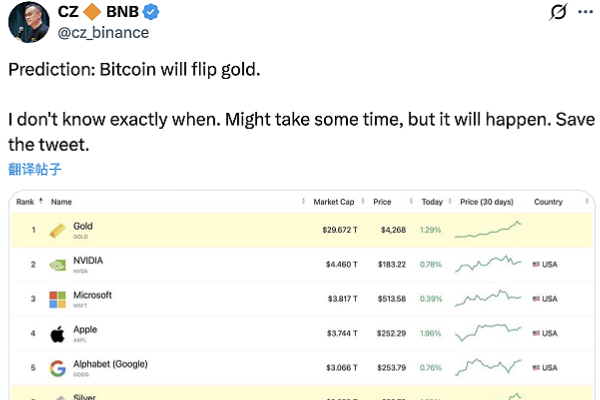This screenshot has height=400, width=600.
Task: Click the Gold bar logo
Action: pyautogui.click(x=58, y=230)
